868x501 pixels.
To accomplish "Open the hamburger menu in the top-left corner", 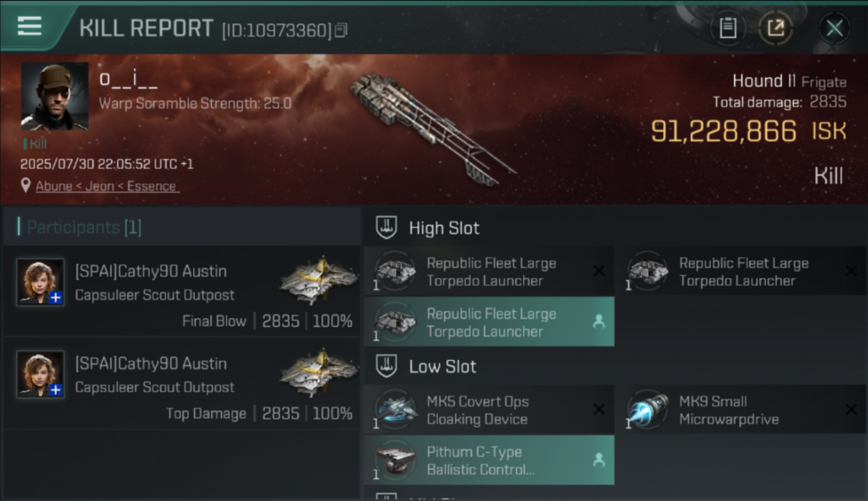I will pyautogui.click(x=29, y=27).
